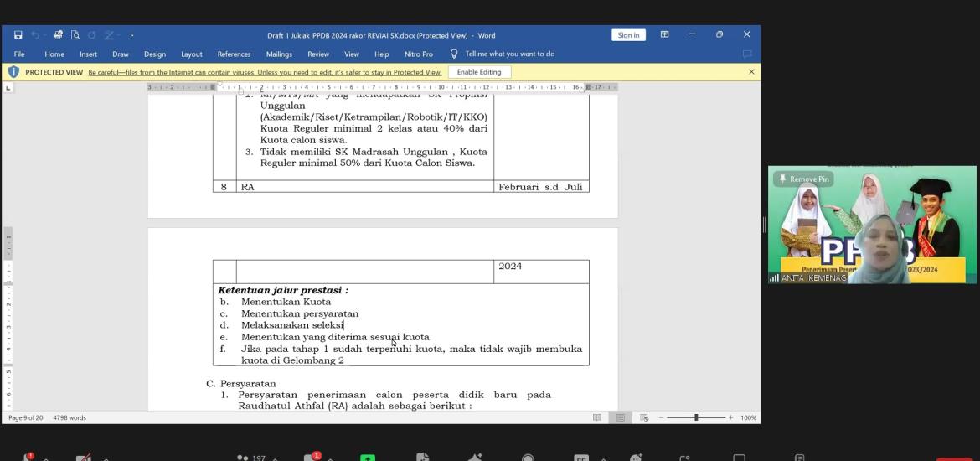Click the green share screen icon
The height and width of the screenshot is (461, 980).
pyautogui.click(x=368, y=458)
